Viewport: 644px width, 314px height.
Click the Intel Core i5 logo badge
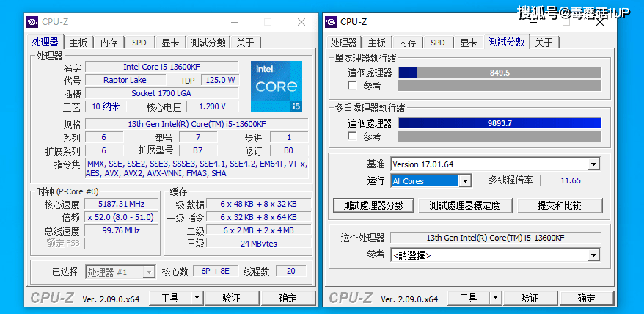(277, 87)
